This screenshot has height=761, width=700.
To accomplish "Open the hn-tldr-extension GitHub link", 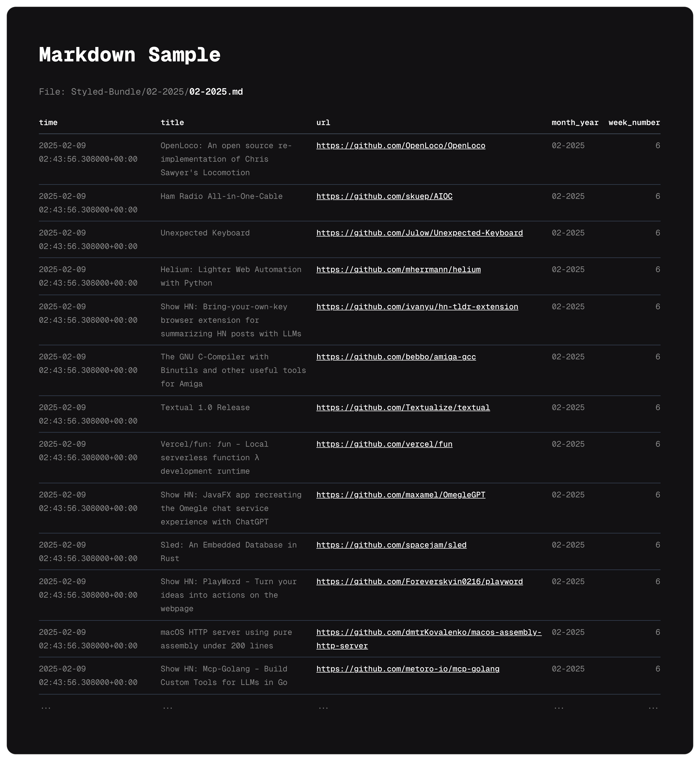I will (x=417, y=307).
